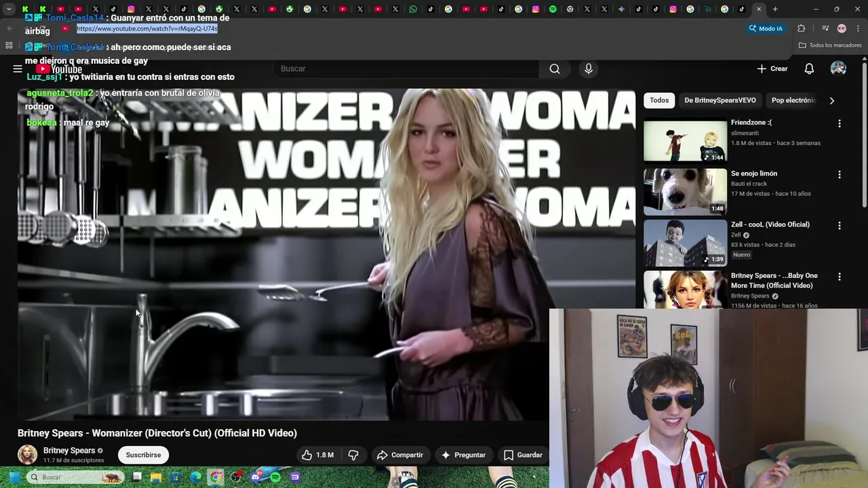Open the Chrome profile avatar
868x488 pixels.
coord(842,28)
